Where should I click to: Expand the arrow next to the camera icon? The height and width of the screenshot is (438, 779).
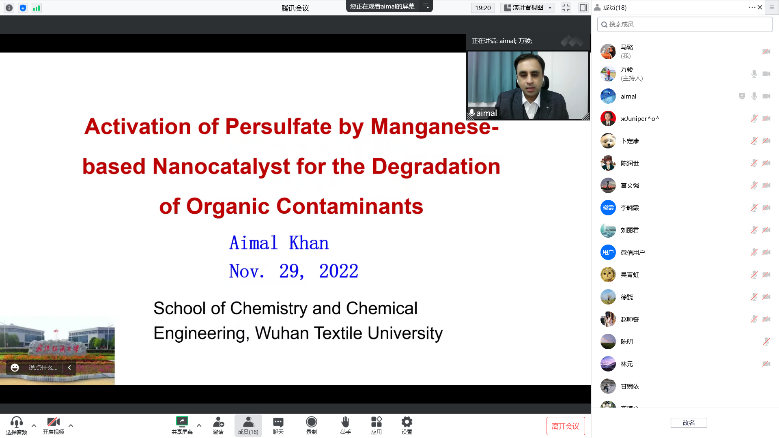[x=70, y=425]
